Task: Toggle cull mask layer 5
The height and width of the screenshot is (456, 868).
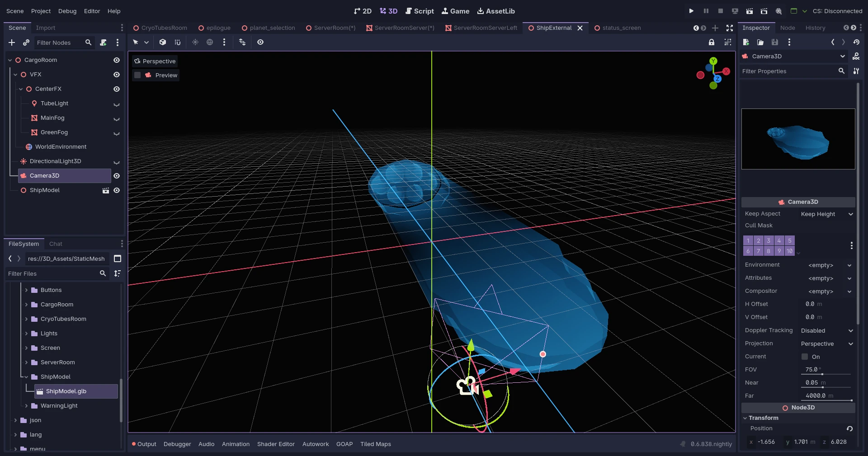Action: click(790, 240)
